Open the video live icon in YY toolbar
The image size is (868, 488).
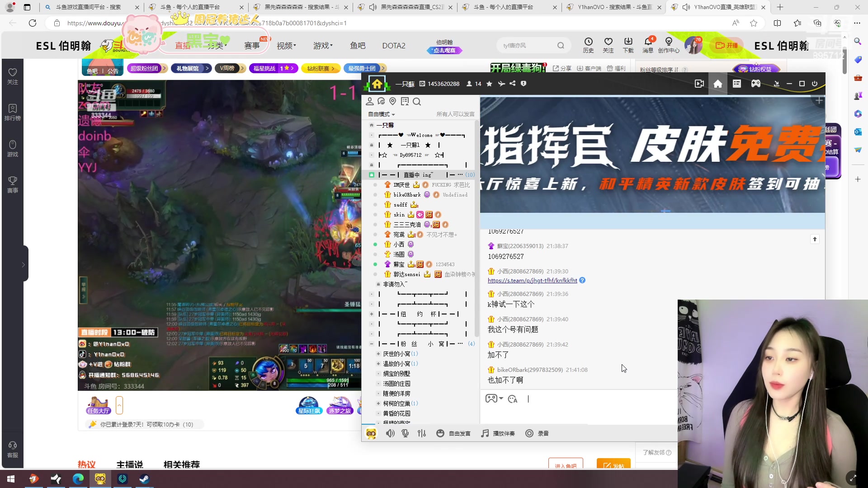point(699,84)
